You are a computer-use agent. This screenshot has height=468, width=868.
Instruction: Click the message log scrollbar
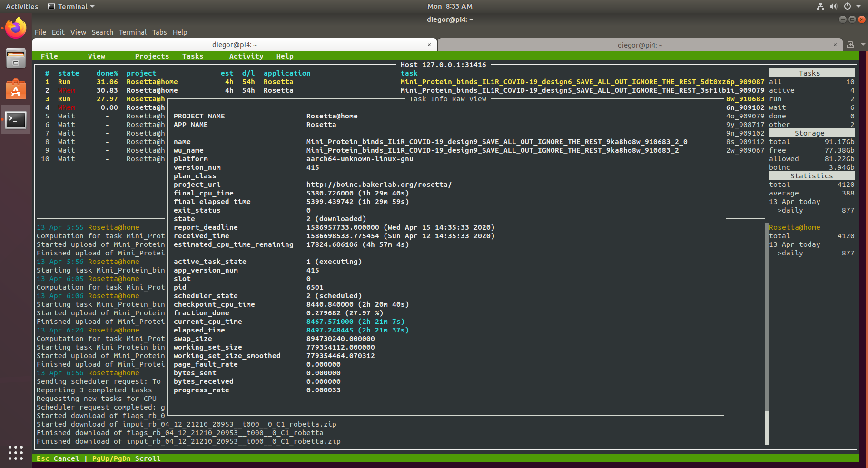[x=767, y=334]
